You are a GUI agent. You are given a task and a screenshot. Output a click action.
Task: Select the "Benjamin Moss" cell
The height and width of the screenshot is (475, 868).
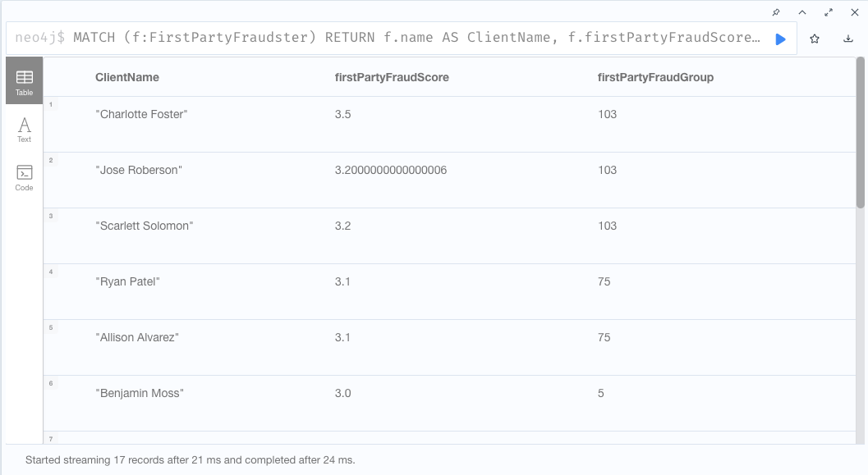click(140, 394)
